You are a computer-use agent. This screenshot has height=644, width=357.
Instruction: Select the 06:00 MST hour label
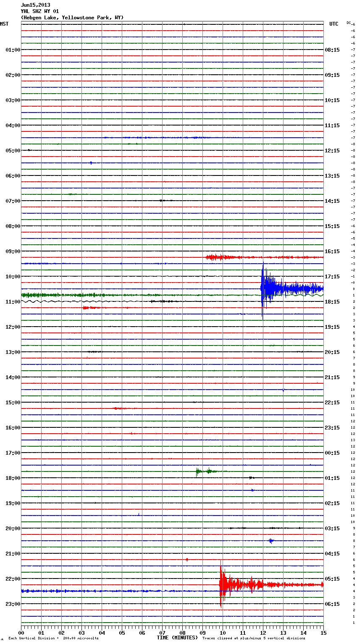coord(13,176)
